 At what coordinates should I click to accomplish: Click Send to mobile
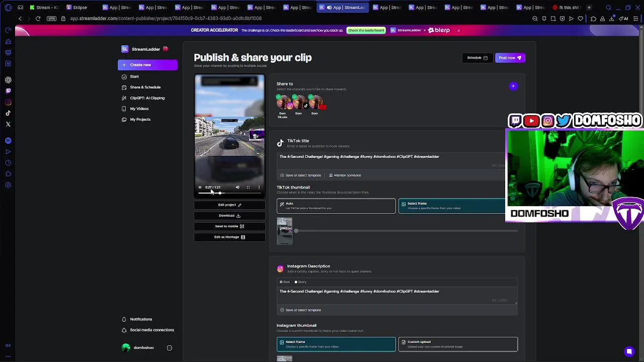pyautogui.click(x=229, y=226)
